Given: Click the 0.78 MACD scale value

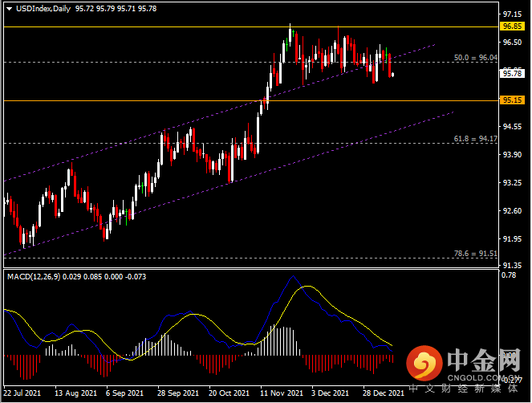Looking at the screenshot, I should click(509, 275).
